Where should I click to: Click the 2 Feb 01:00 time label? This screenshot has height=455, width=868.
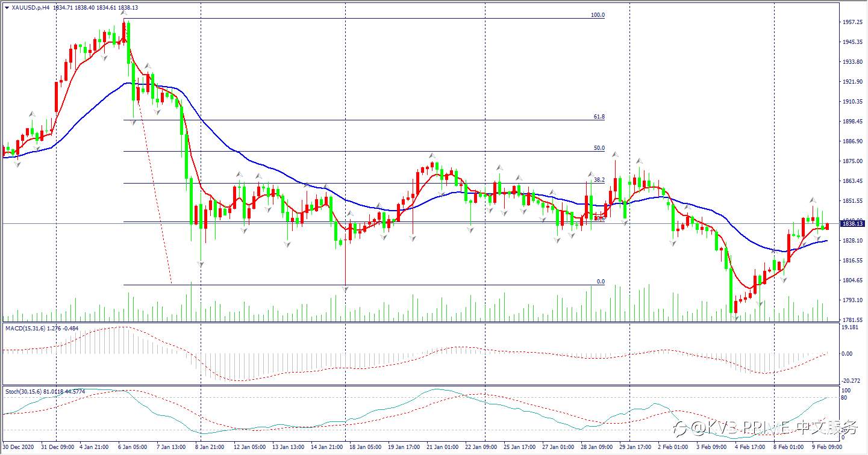(672, 448)
